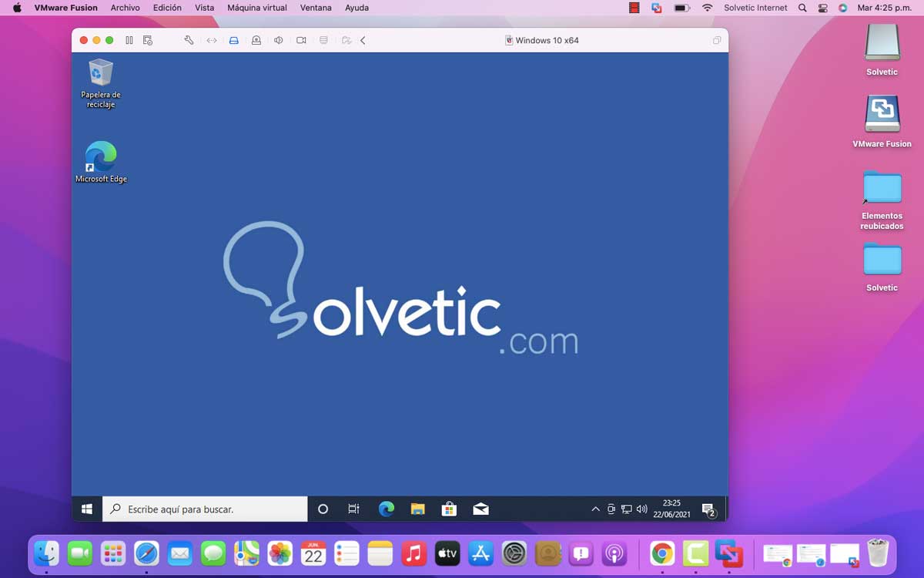Open Windows clock showing 23:25
Screen dimensions: 924x578
pyautogui.click(x=671, y=509)
